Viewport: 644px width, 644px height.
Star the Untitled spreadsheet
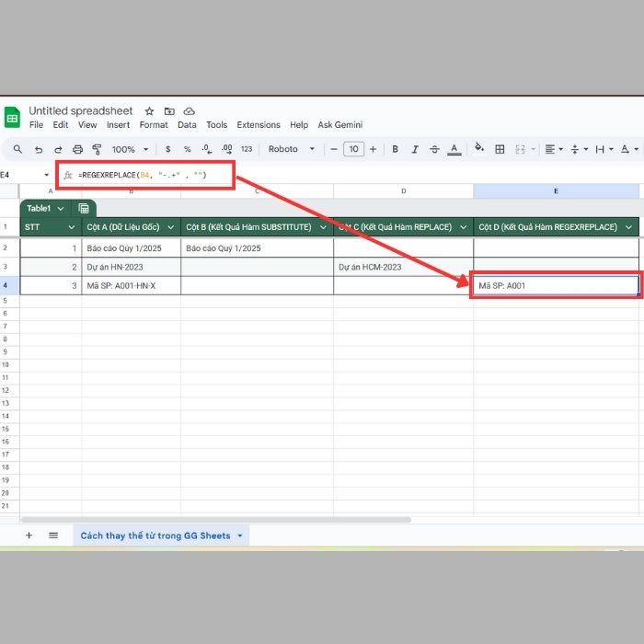[149, 111]
